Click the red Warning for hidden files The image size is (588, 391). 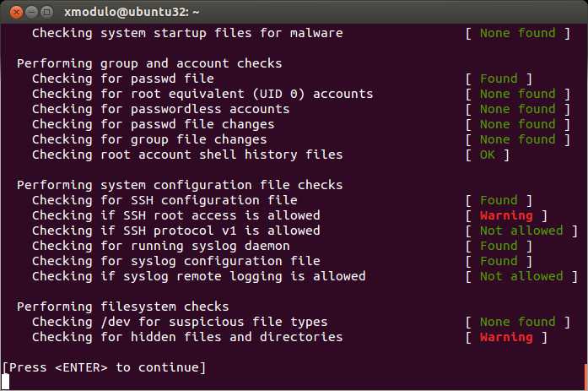(x=506, y=337)
